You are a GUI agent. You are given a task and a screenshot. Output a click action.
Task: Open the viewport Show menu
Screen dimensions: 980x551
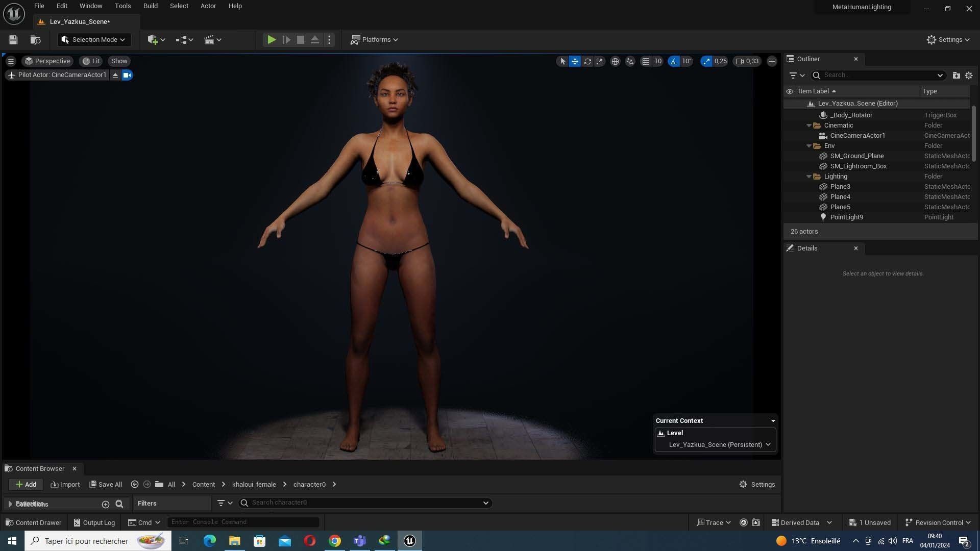(x=119, y=61)
